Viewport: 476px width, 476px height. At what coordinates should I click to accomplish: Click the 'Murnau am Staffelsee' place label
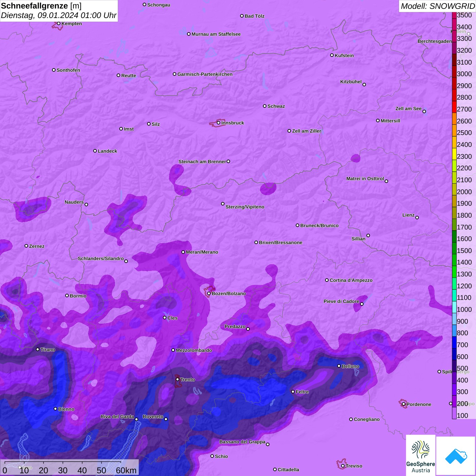(216, 34)
